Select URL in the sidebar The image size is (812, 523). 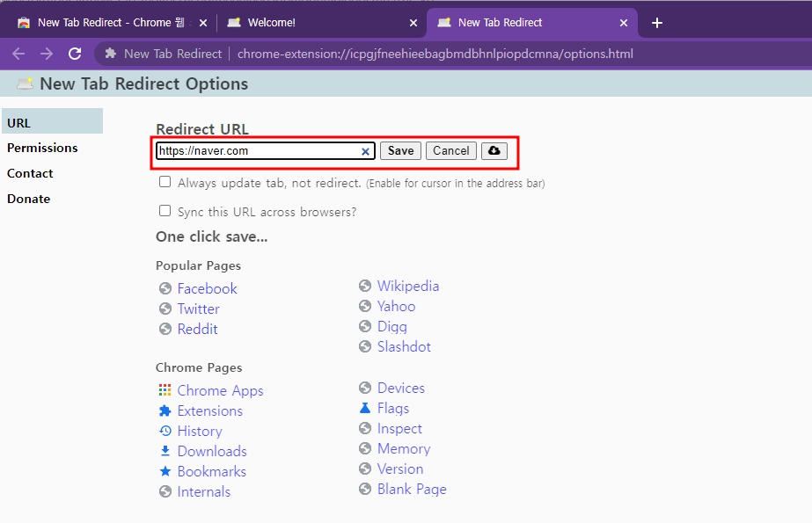point(52,123)
